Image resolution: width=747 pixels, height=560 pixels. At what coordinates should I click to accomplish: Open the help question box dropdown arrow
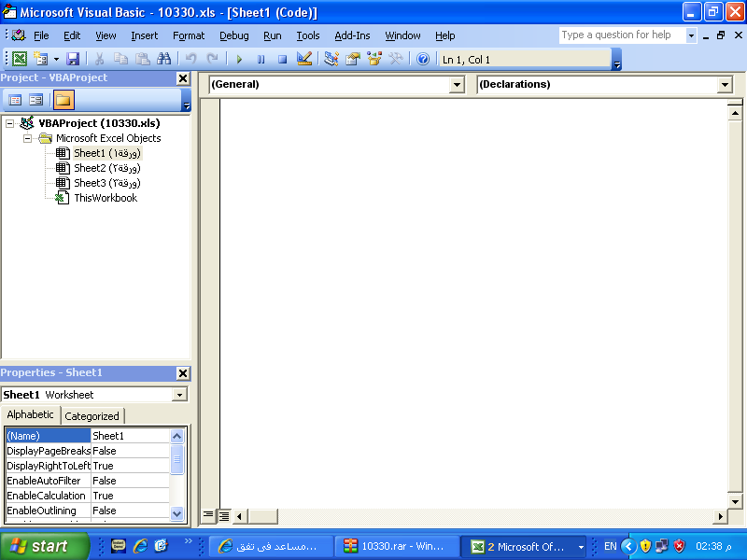click(x=691, y=35)
